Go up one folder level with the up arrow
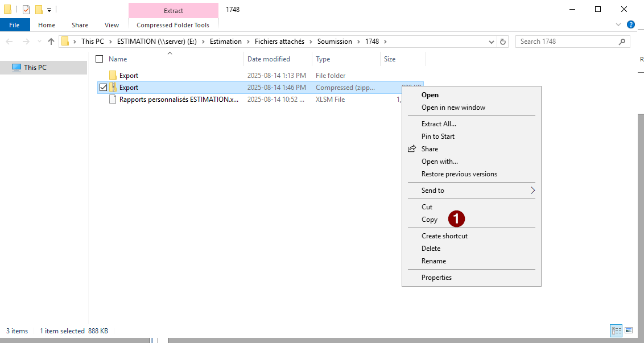 point(51,42)
